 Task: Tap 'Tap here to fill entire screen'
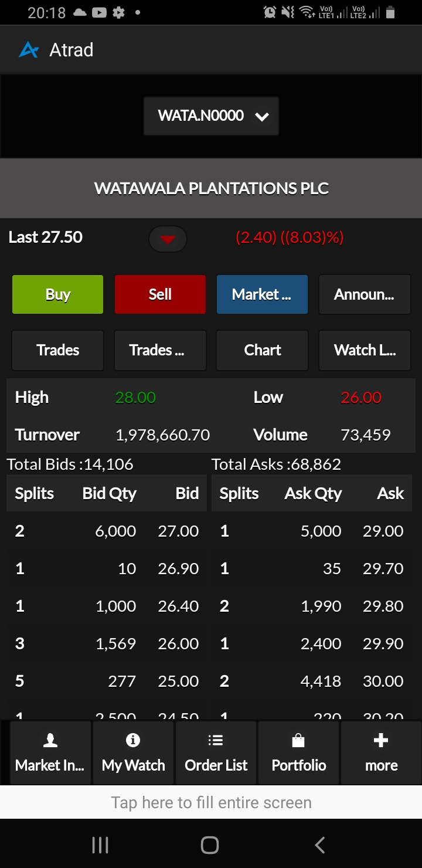pyautogui.click(x=211, y=802)
